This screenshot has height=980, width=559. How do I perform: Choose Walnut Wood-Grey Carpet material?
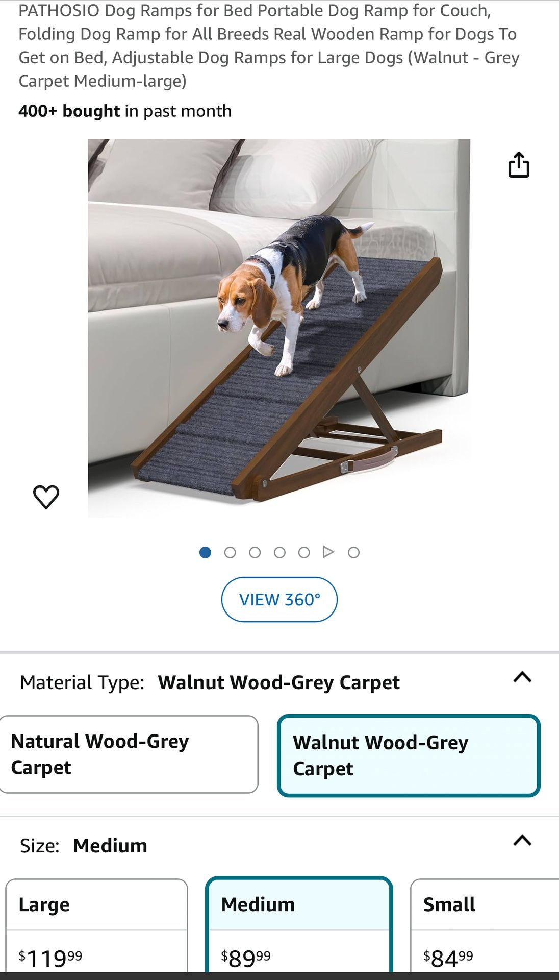409,755
